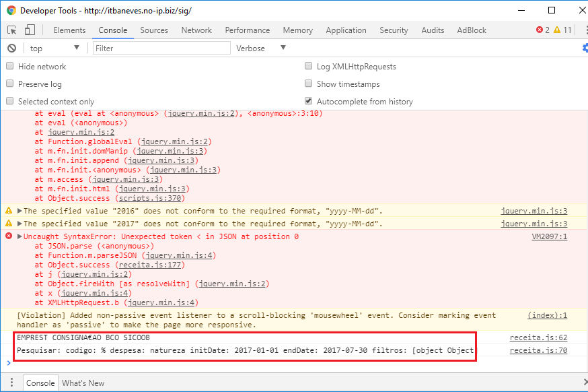
Task: Clear console with the ban icon
Action: pyautogui.click(x=12, y=48)
